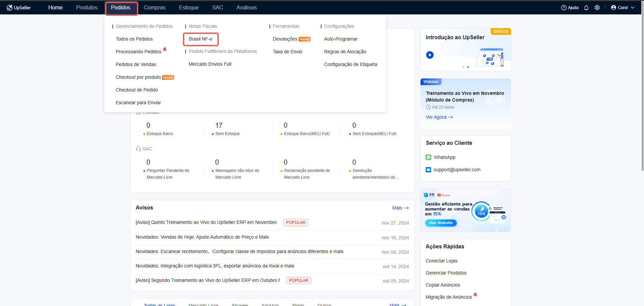Play the Introdução ao UpSeller video
Screen dimensions: 644x306
coord(430,55)
